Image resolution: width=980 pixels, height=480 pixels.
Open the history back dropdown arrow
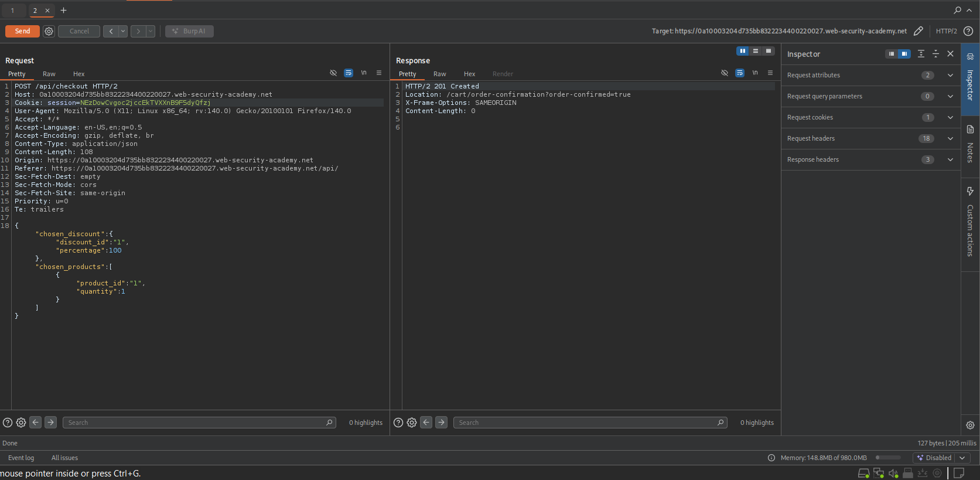tap(123, 31)
